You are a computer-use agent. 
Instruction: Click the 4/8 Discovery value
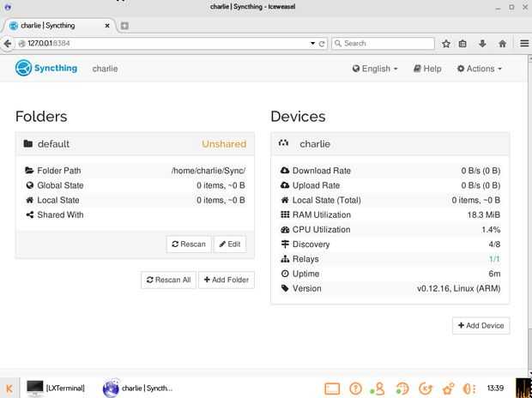[x=494, y=244]
